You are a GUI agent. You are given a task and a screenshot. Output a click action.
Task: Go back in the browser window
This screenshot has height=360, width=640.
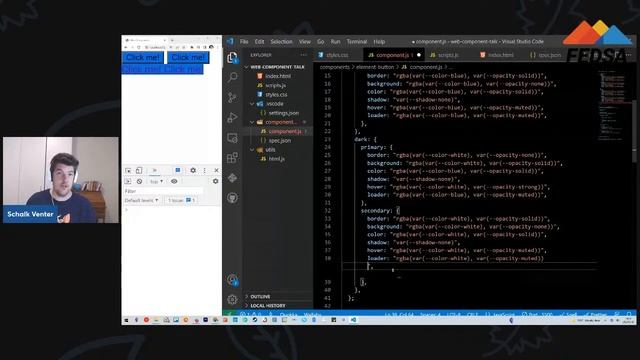(126, 47)
